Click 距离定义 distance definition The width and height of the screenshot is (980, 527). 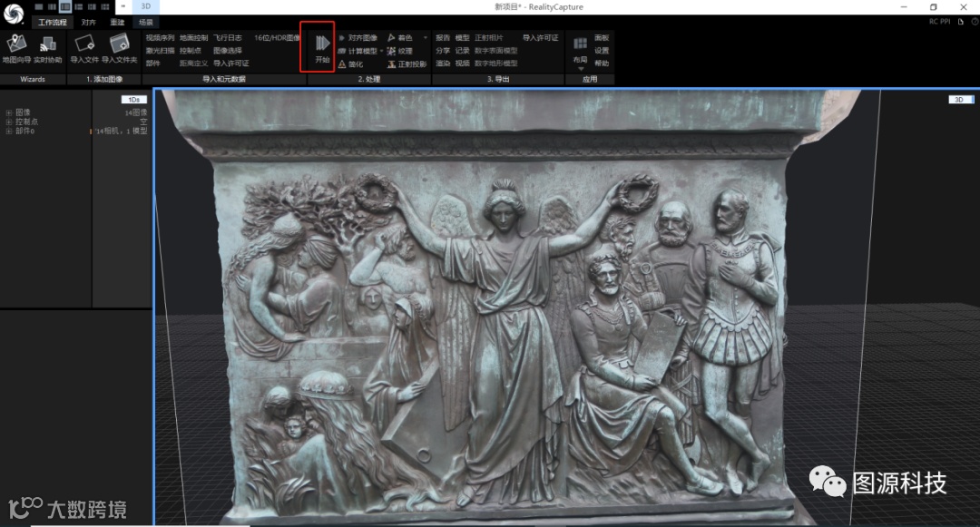coord(194,63)
